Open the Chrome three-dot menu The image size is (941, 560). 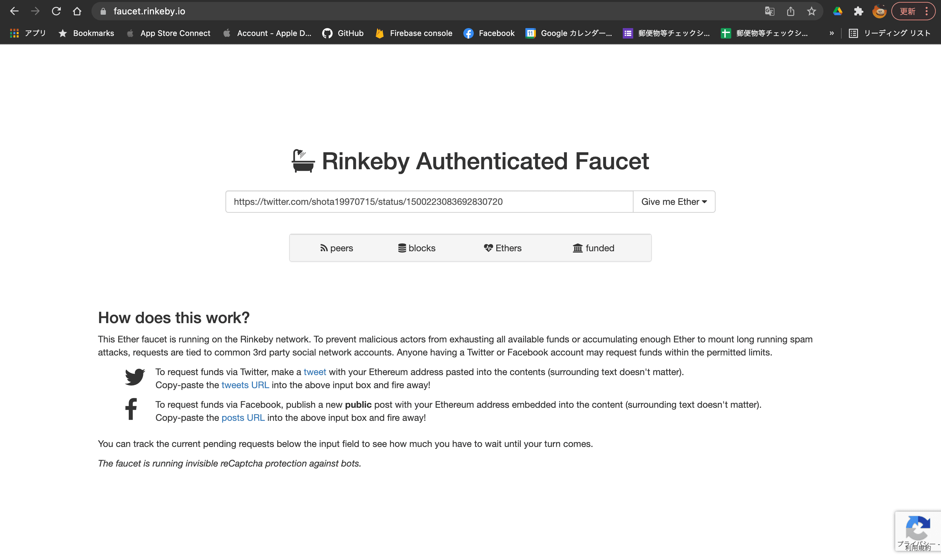(927, 11)
